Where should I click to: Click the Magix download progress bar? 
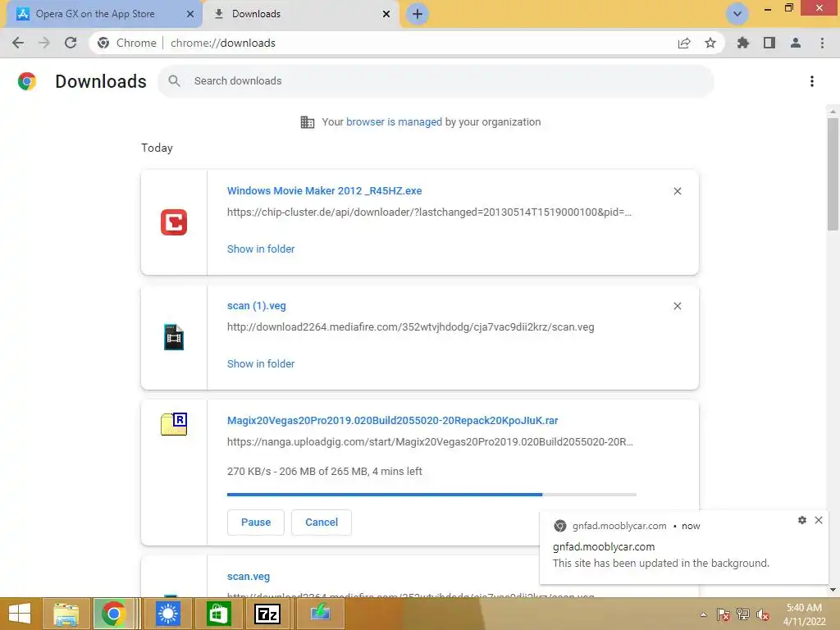tap(431, 495)
